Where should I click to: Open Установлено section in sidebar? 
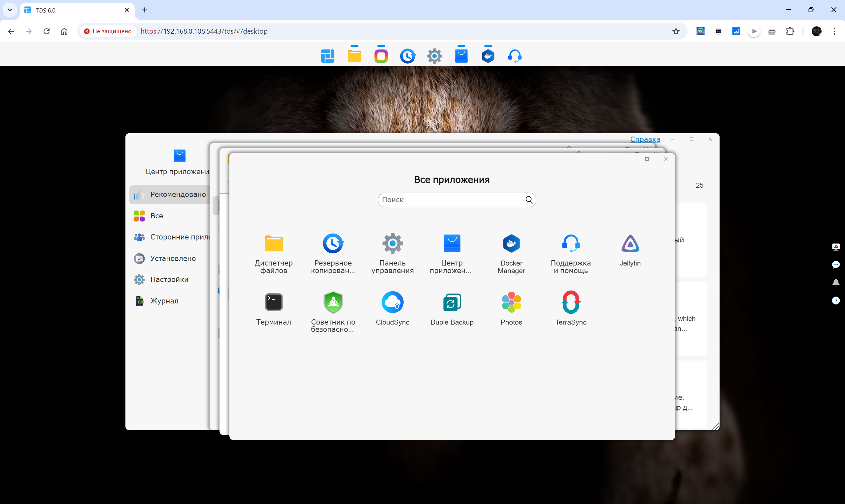(173, 259)
